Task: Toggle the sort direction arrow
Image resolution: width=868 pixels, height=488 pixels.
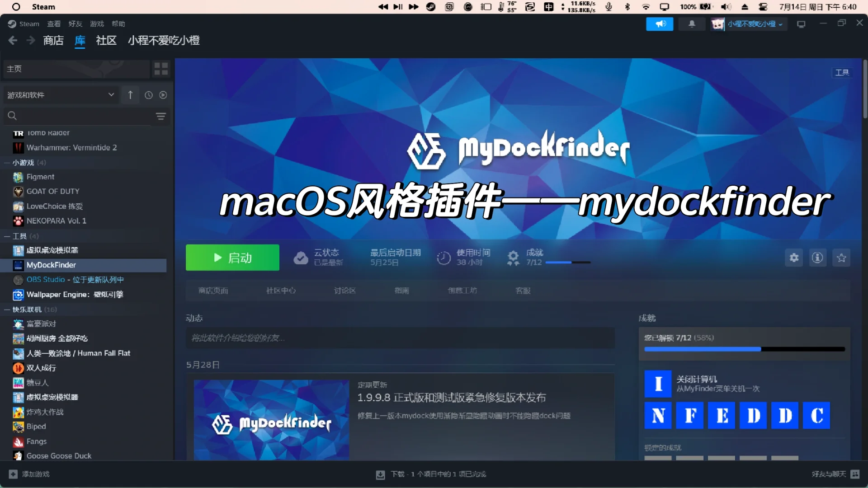Action: point(130,95)
